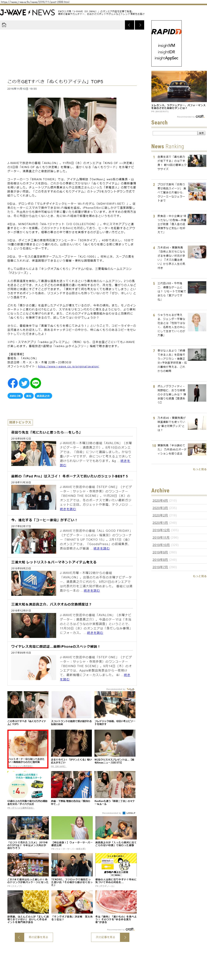Share article via LINE icon
Image resolution: width=207 pixels, height=980 pixels.
(x=35, y=383)
